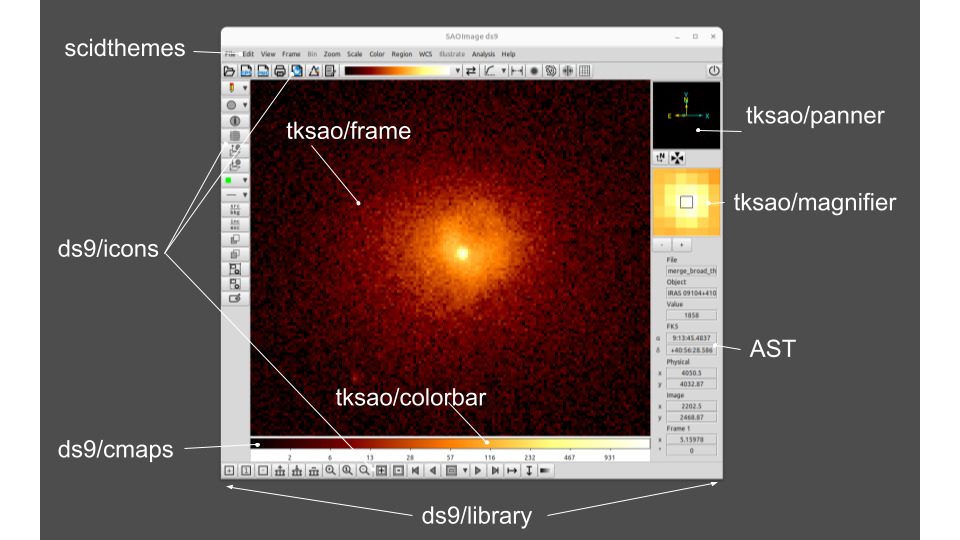
Task: Click the contours icon in toolbar
Action: coord(551,71)
